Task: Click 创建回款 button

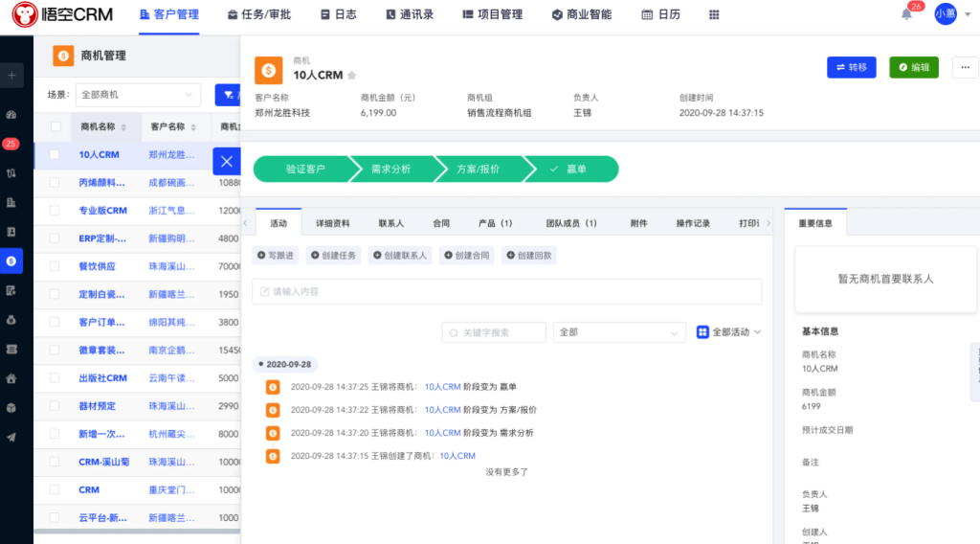Action: pos(529,255)
